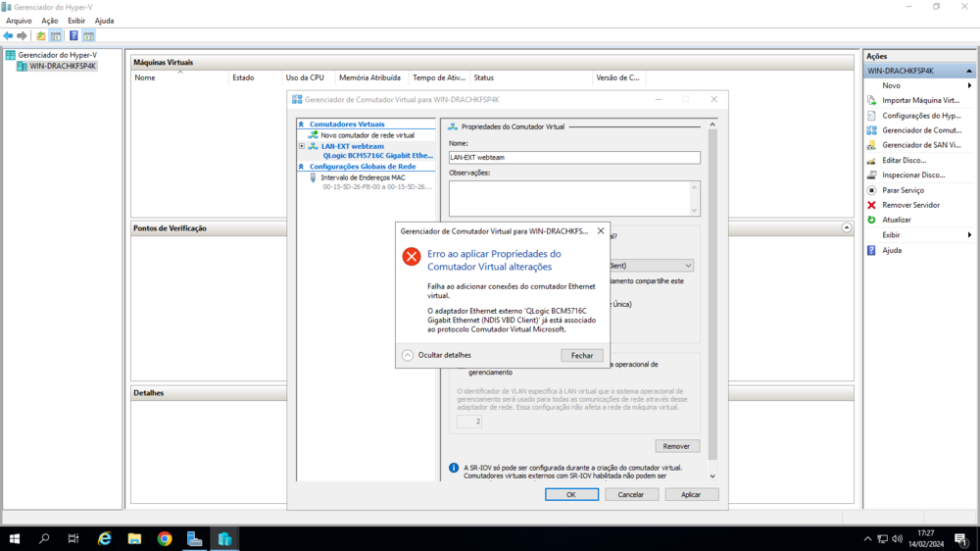Viewport: 980px width, 551px height.
Task: Click the red Remover Servidor icon
Action: [x=871, y=205]
